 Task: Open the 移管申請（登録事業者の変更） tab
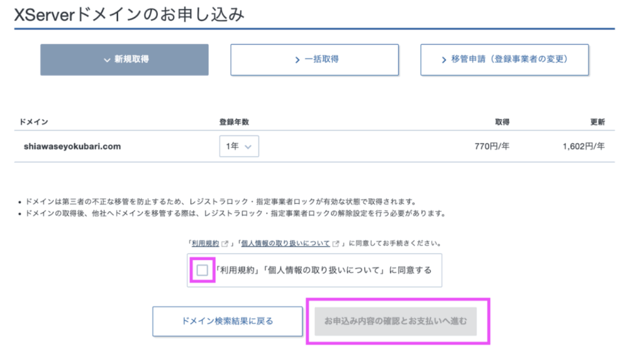click(504, 60)
